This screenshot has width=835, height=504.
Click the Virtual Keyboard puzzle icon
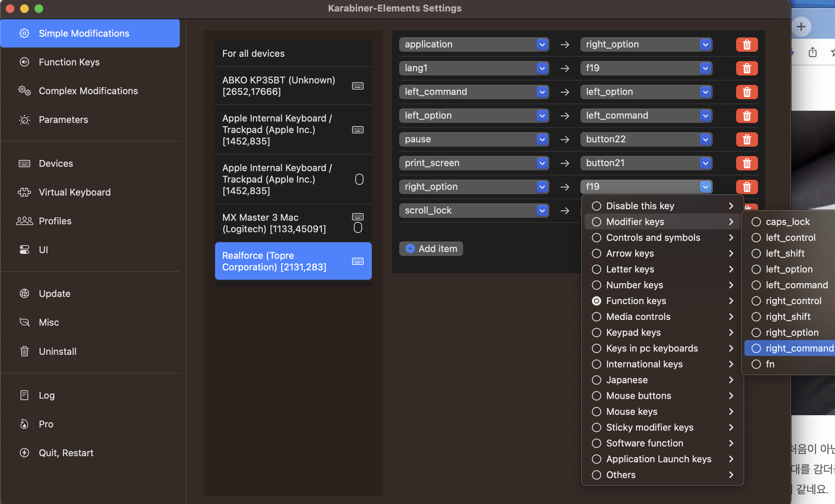click(x=24, y=192)
